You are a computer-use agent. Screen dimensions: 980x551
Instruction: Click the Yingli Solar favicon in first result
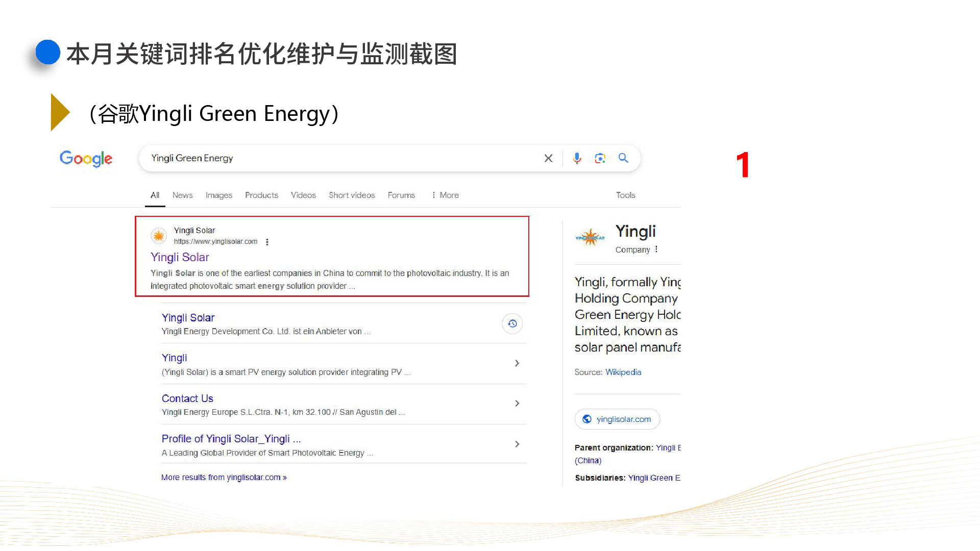(x=159, y=236)
